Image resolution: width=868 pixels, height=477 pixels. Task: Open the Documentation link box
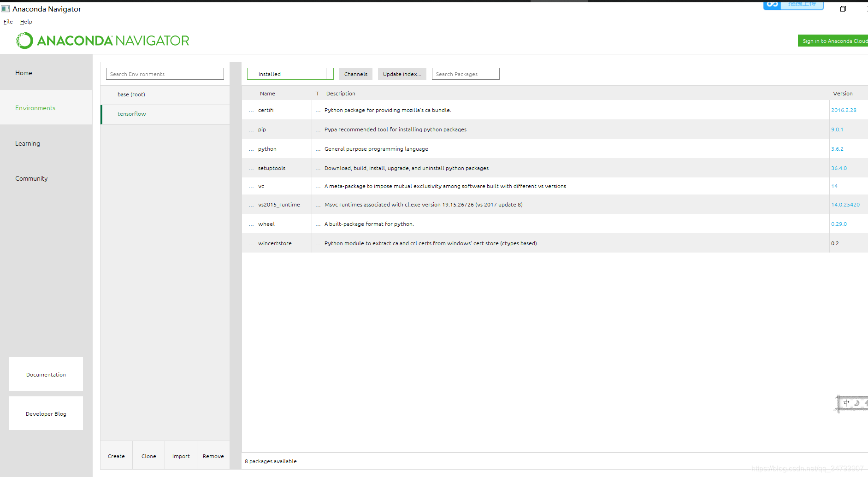pyautogui.click(x=46, y=374)
